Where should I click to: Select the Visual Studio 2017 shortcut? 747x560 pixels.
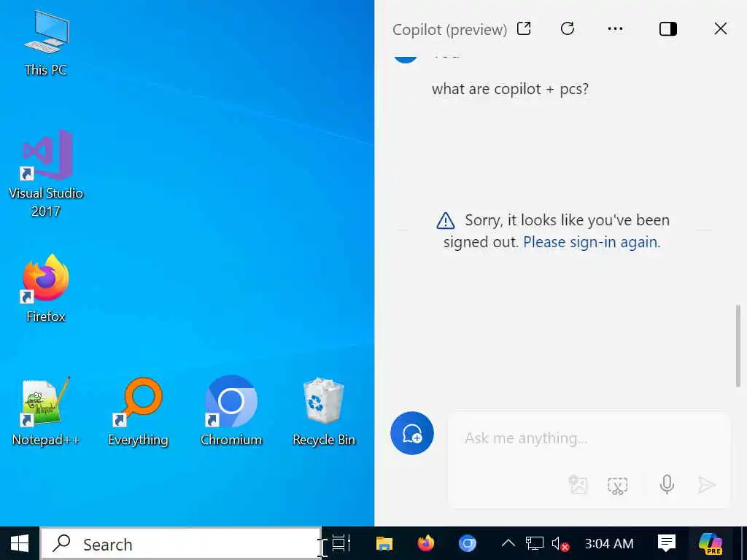[x=46, y=174]
